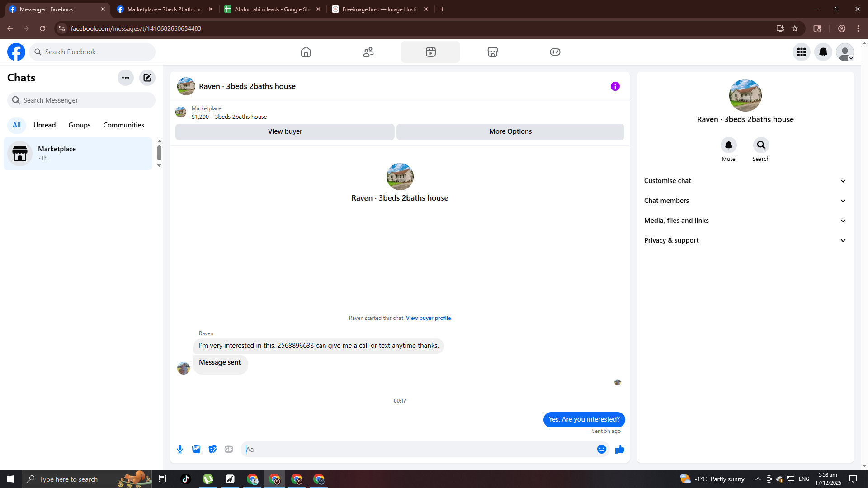Open the GIF picker icon
The image size is (868, 488).
pyautogui.click(x=229, y=449)
